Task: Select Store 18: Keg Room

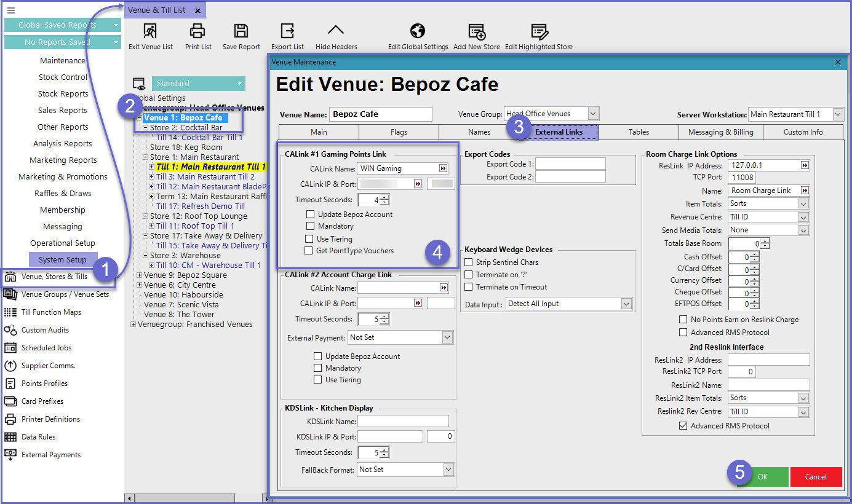Action: (186, 148)
